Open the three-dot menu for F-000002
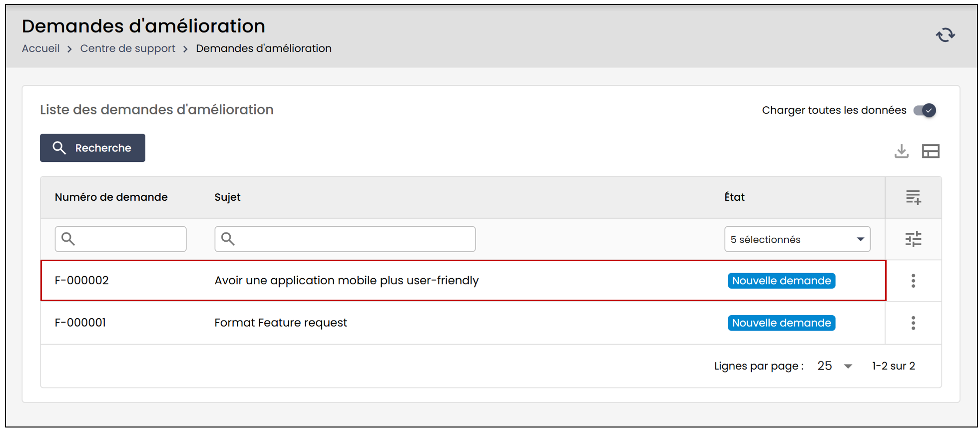The image size is (980, 431). 914,281
